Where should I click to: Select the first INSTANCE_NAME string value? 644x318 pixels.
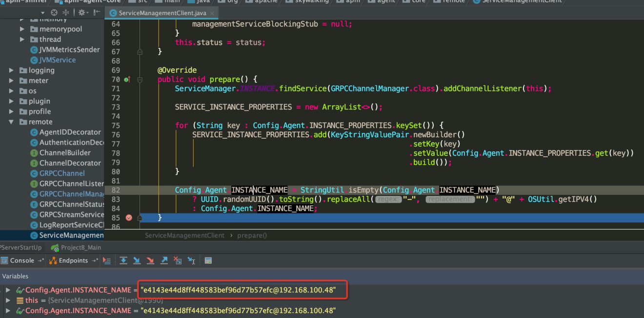tap(238, 290)
